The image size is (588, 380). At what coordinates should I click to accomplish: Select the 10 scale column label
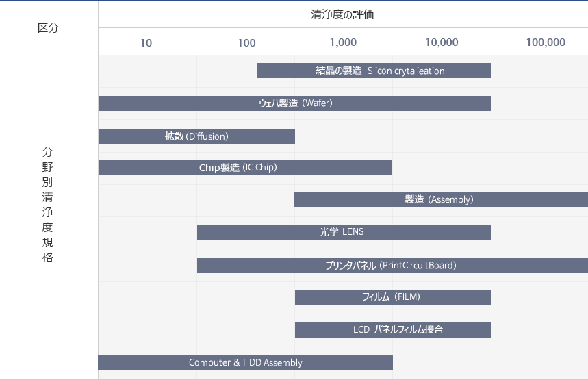(146, 42)
